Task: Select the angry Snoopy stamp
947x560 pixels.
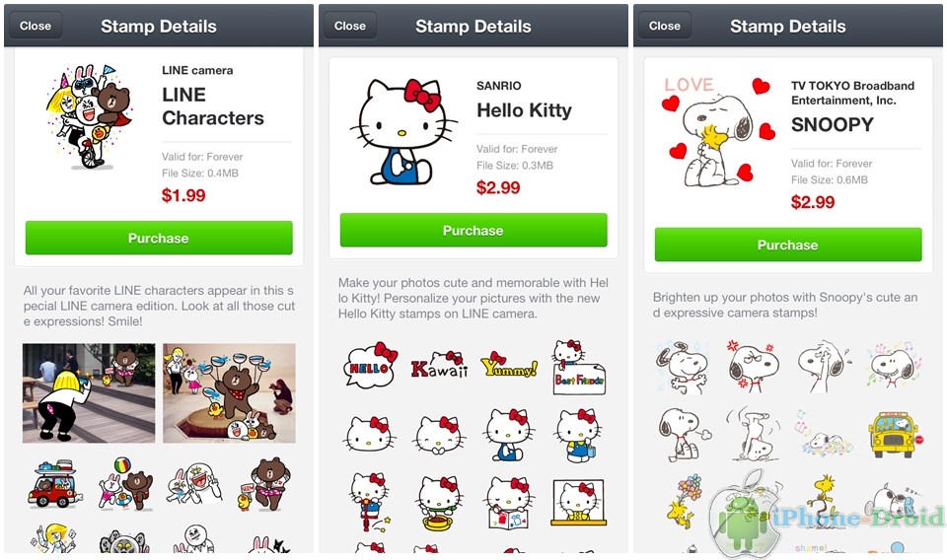Action: (x=753, y=367)
